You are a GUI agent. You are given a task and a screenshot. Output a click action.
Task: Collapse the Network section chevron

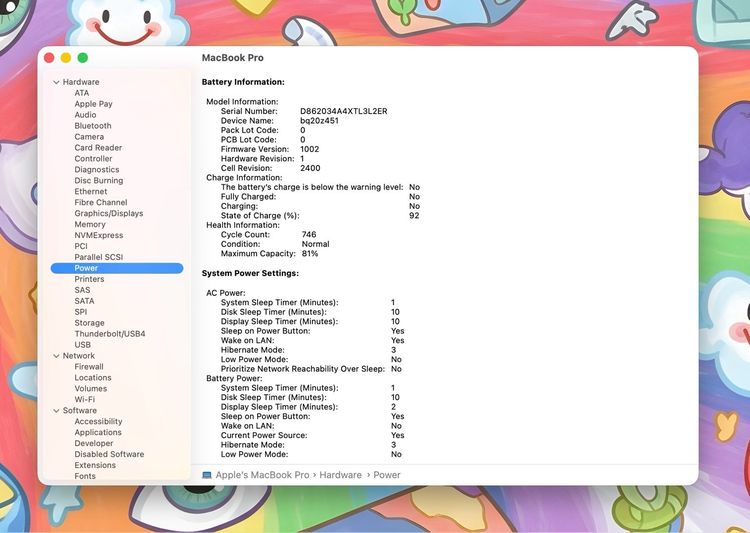click(56, 356)
